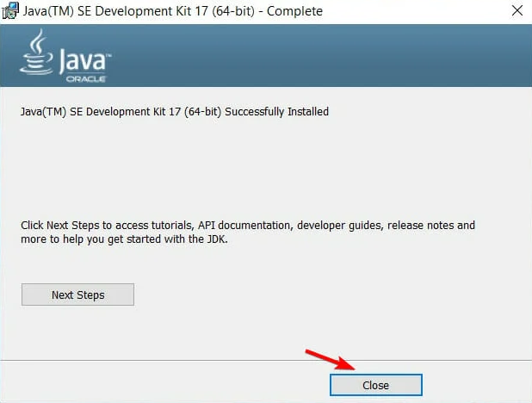Open Next Steps for JDK tutorials

tap(77, 294)
